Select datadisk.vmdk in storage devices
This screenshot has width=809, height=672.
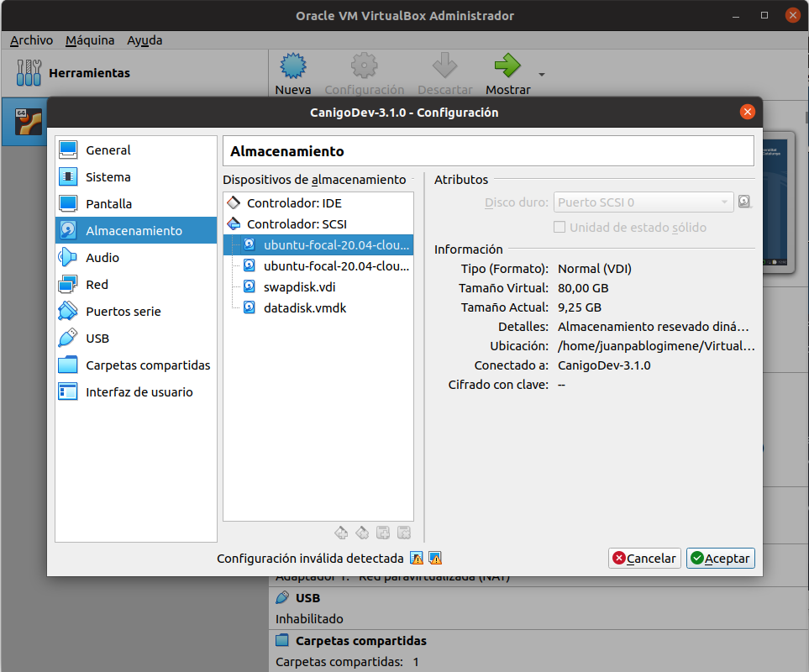tap(318, 308)
